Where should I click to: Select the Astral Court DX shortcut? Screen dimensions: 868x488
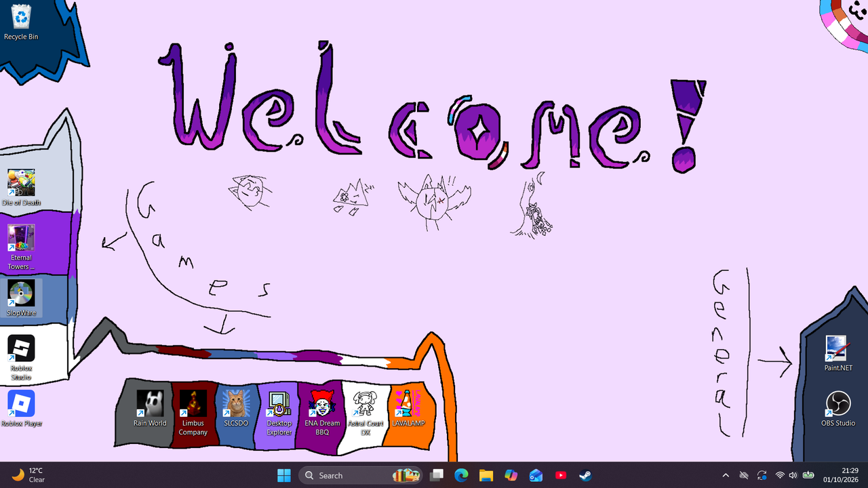pos(366,413)
